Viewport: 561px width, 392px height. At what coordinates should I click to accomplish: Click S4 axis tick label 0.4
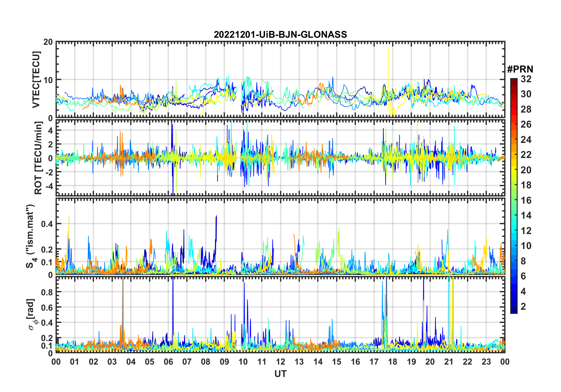coord(47,224)
